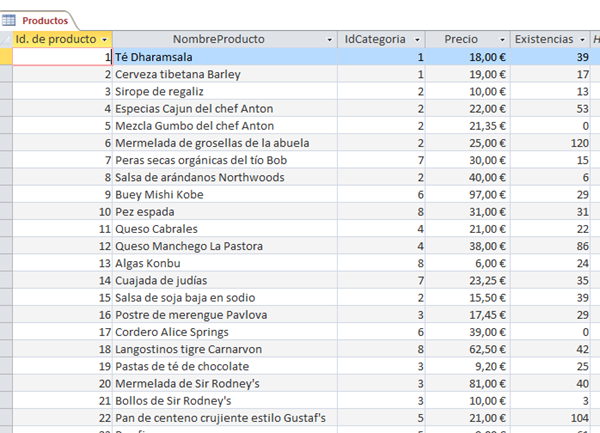Screen dimensions: 600x433
Task: Click the stock value '53' for Especias Cajun
Action: coord(550,109)
